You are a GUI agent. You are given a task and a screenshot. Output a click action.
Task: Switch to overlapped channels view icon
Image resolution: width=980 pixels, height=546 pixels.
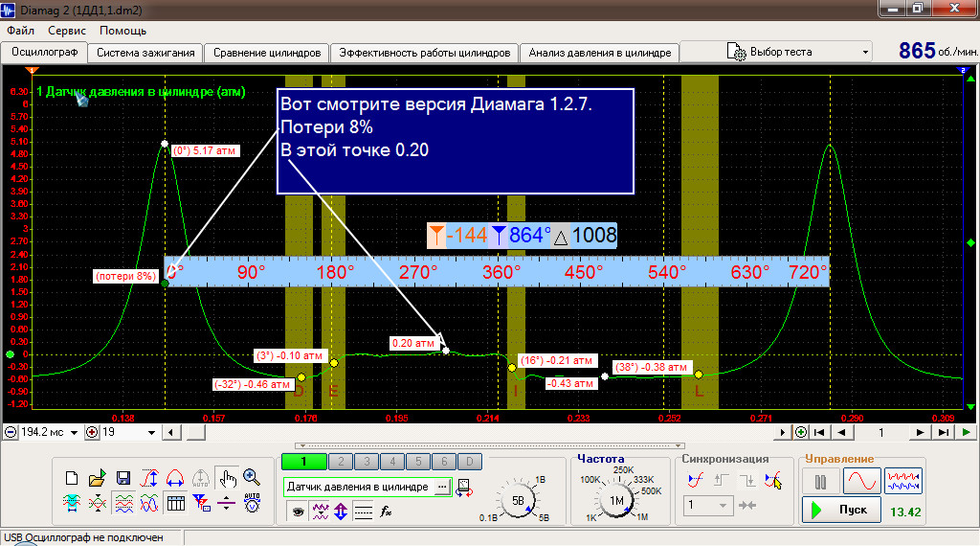149,503
